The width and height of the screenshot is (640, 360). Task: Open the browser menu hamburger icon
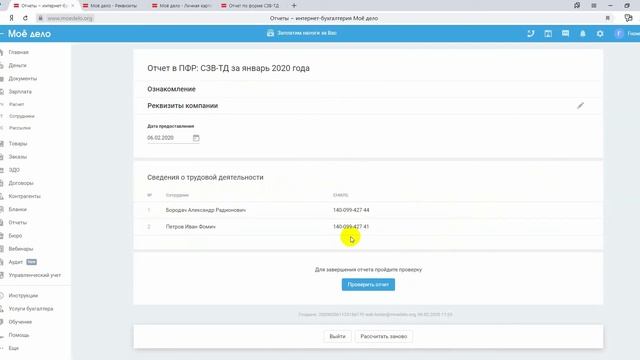point(594,5)
